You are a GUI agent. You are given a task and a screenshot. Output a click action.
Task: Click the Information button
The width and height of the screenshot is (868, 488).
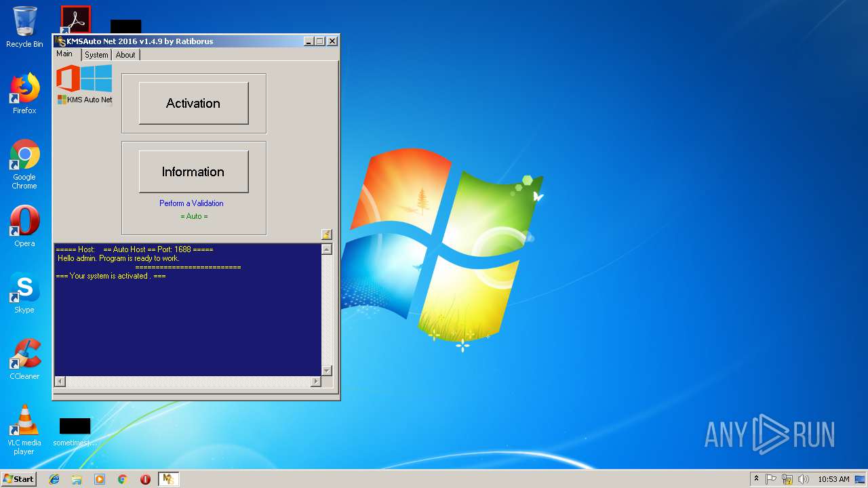pos(193,171)
